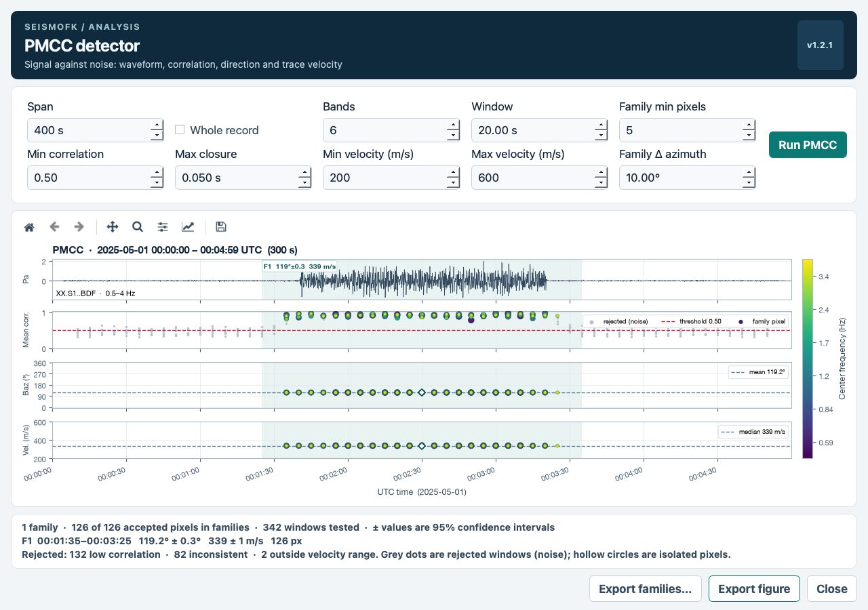This screenshot has width=868, height=610.
Task: Increase Min correlation with up arrow
Action: (x=157, y=172)
